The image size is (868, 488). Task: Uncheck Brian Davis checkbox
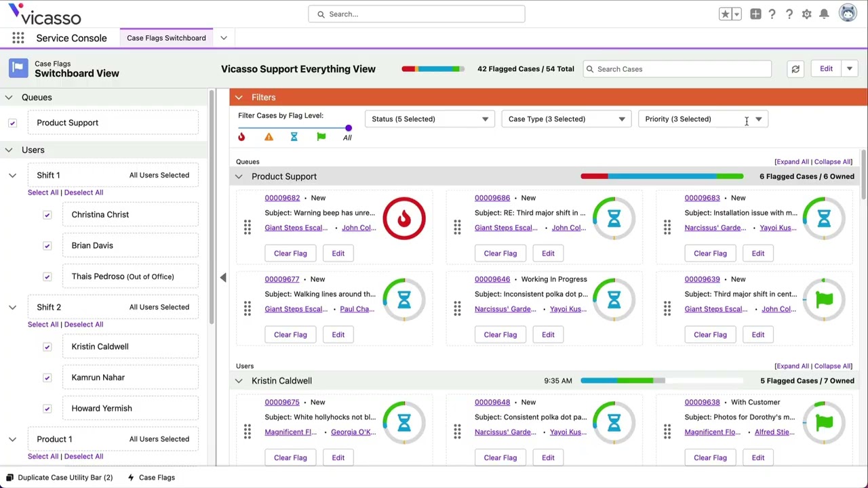coord(47,245)
